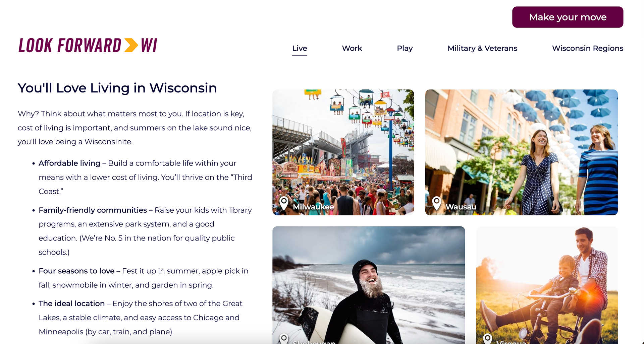Viewport: 644px width, 344px height.
Task: Open the Look Forward WI logo home link
Action: click(88, 45)
